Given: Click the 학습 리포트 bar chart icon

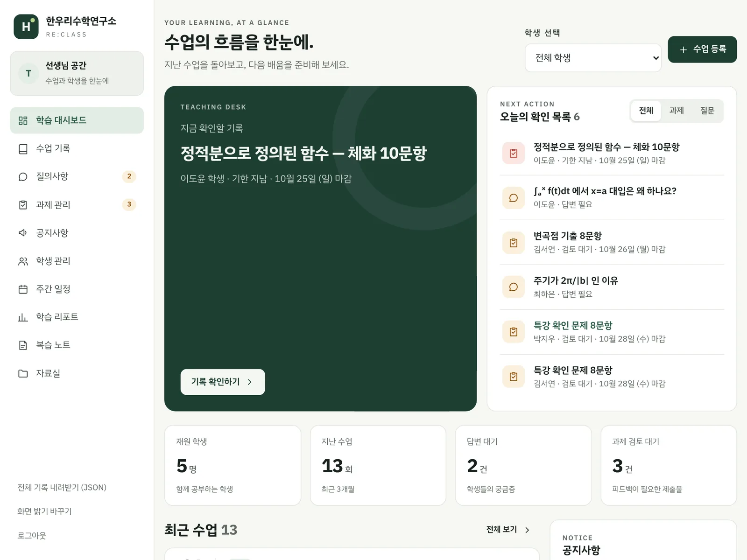Looking at the screenshot, I should click(x=23, y=317).
